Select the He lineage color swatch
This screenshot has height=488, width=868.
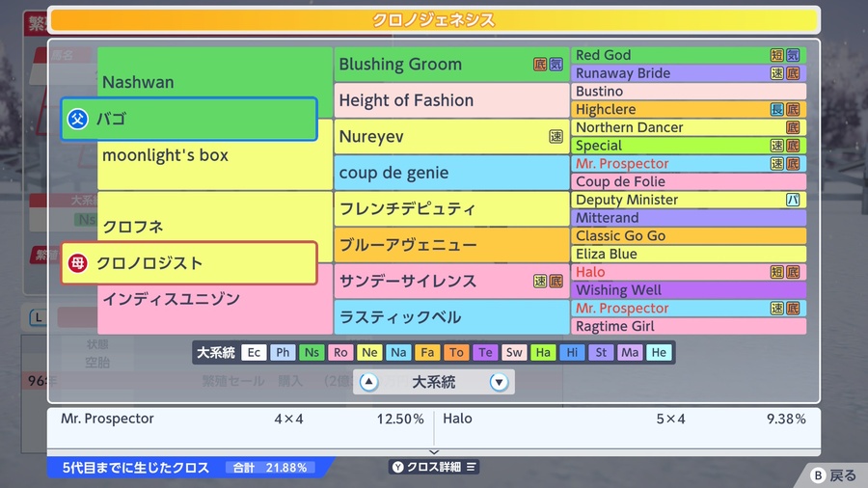(x=659, y=352)
